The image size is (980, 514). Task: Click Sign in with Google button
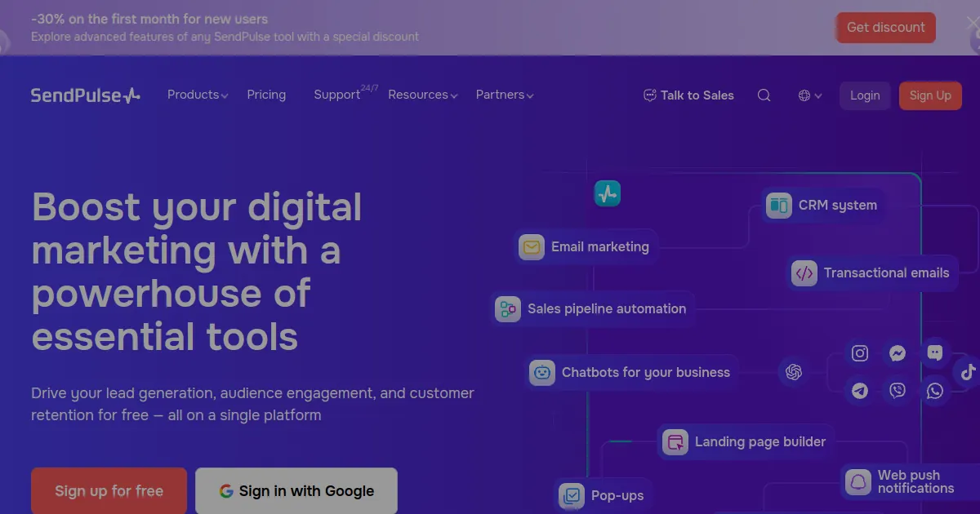pyautogui.click(x=296, y=491)
